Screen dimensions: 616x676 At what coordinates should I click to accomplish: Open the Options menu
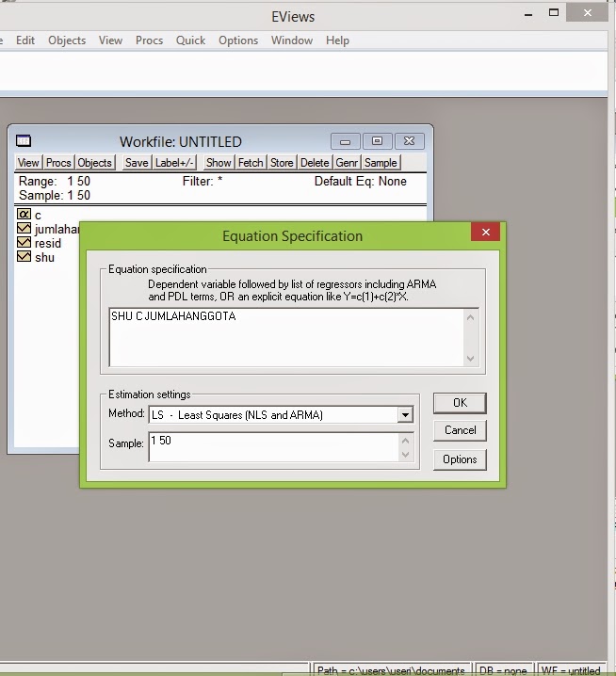238,40
